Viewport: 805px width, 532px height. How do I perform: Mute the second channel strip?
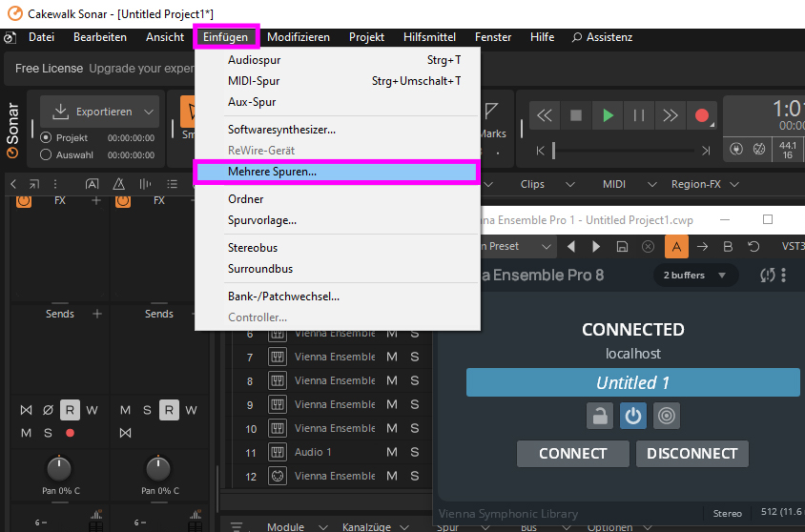[125, 410]
